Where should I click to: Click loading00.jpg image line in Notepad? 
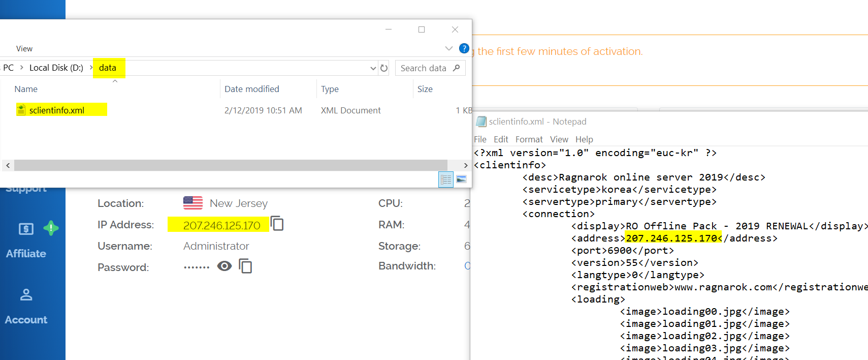[x=704, y=312]
